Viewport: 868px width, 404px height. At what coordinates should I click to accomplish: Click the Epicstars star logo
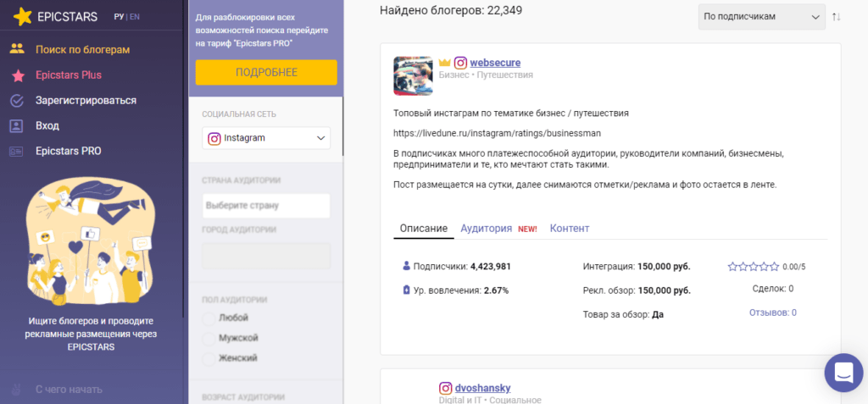click(x=24, y=16)
